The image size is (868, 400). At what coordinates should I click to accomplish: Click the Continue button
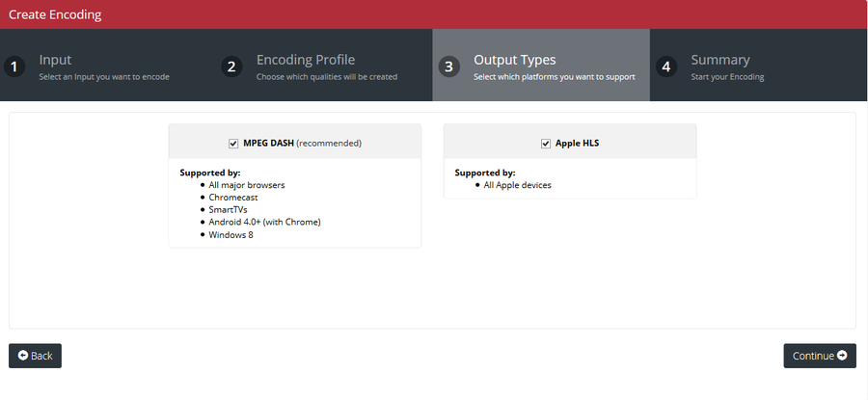click(820, 356)
